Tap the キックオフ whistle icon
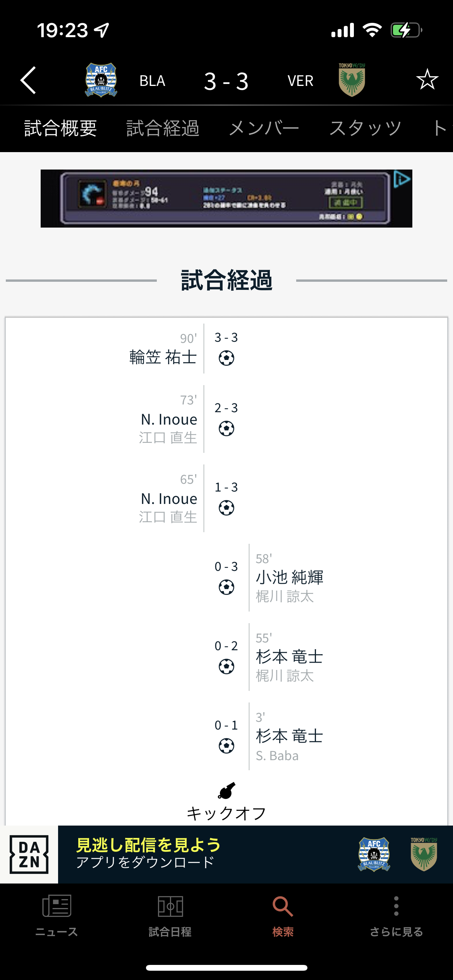The image size is (453, 980). pos(226,791)
